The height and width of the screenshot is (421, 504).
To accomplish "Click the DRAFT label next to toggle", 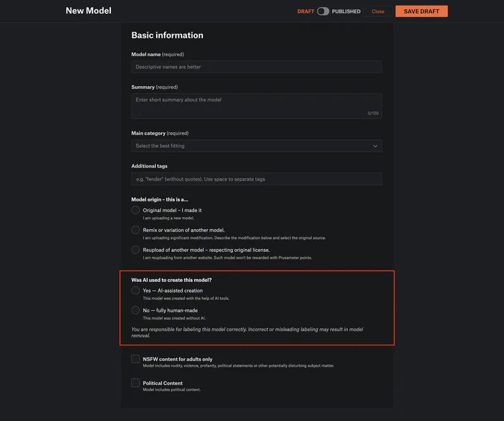I will (x=306, y=11).
